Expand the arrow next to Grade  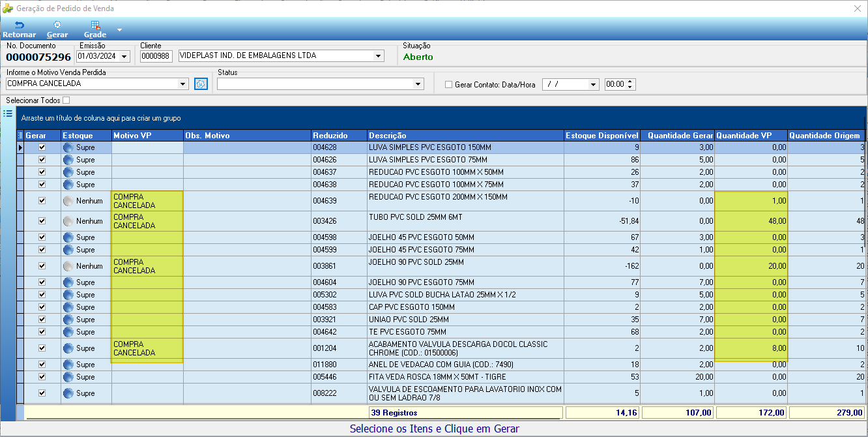point(119,30)
